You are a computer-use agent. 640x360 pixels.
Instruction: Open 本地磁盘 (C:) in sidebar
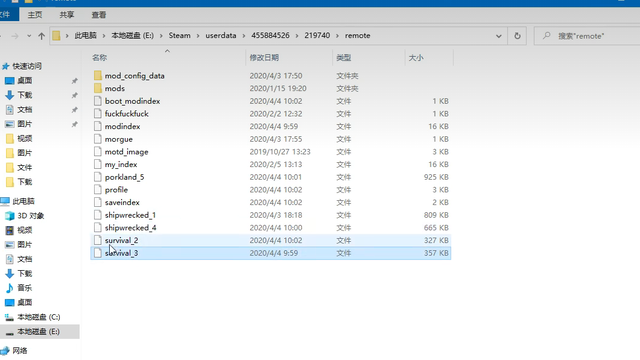(38, 317)
